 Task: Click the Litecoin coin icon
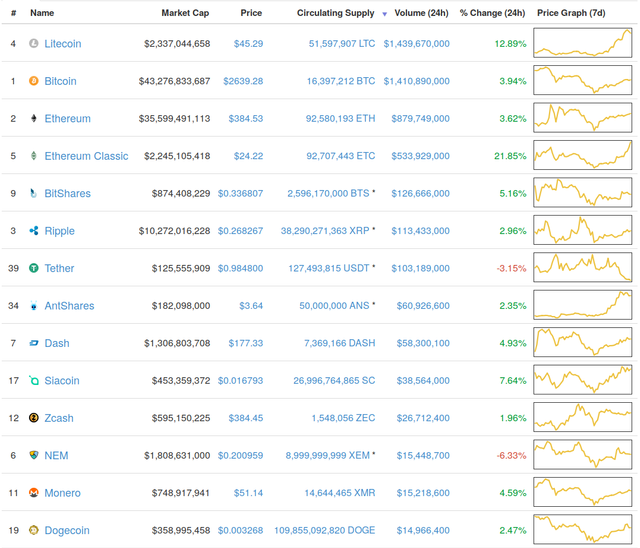tap(34, 43)
